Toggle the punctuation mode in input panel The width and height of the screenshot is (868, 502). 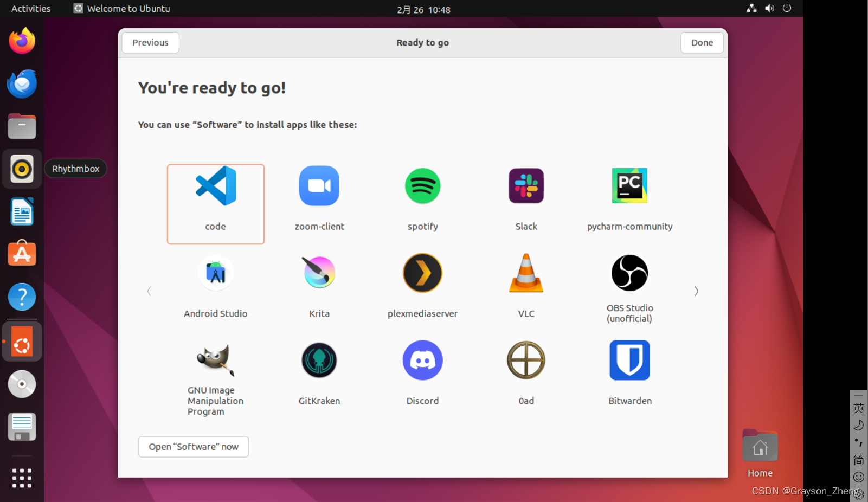[859, 443]
